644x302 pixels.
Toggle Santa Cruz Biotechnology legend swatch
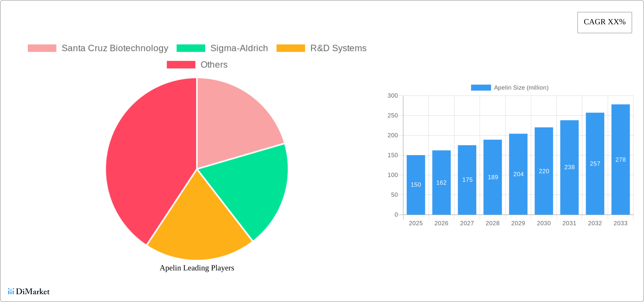click(42, 48)
